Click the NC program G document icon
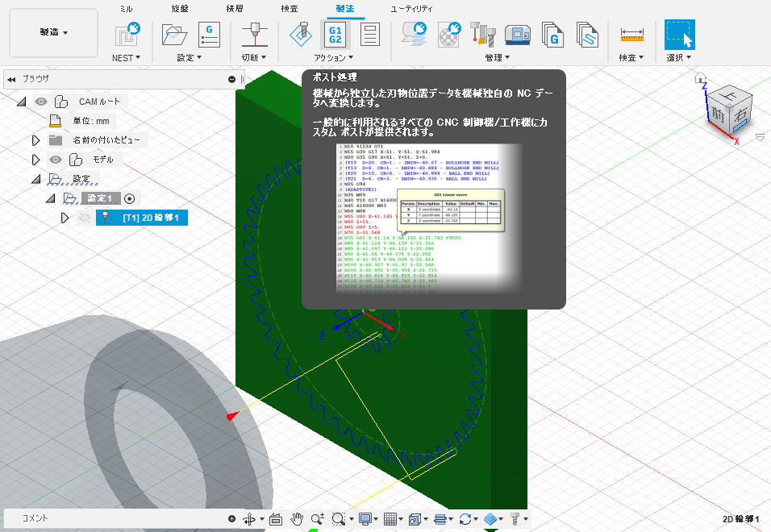The width and height of the screenshot is (771, 532). point(209,35)
